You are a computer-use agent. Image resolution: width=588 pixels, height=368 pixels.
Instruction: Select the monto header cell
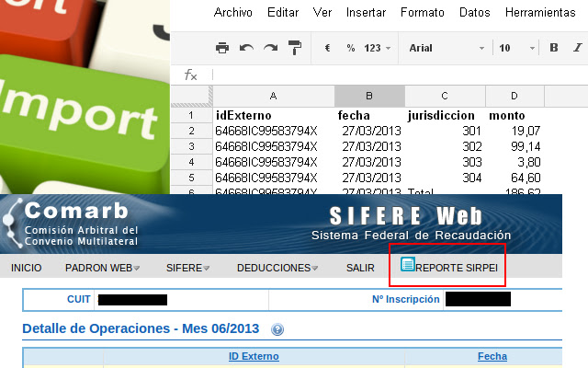click(x=514, y=115)
